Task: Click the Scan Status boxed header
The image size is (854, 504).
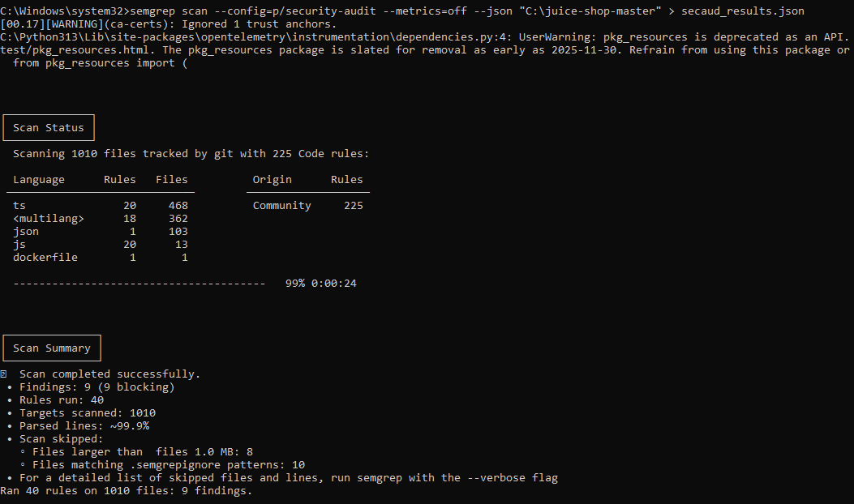Action: click(49, 128)
